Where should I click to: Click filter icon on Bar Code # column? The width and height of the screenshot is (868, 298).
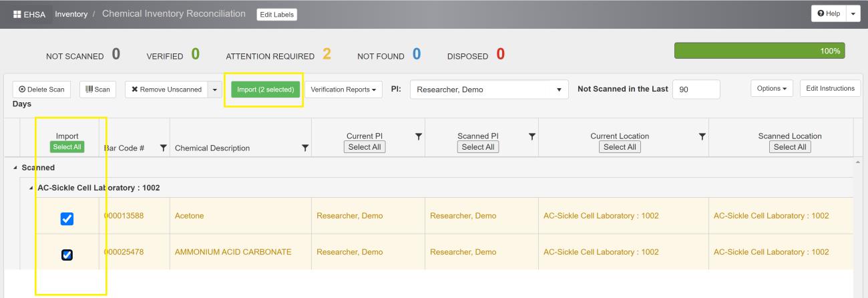(164, 148)
